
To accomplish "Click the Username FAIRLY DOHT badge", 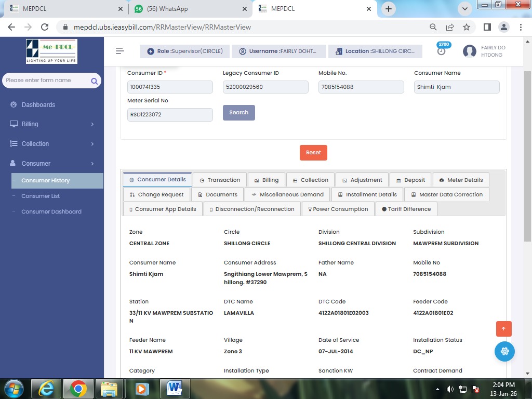I will (279, 51).
